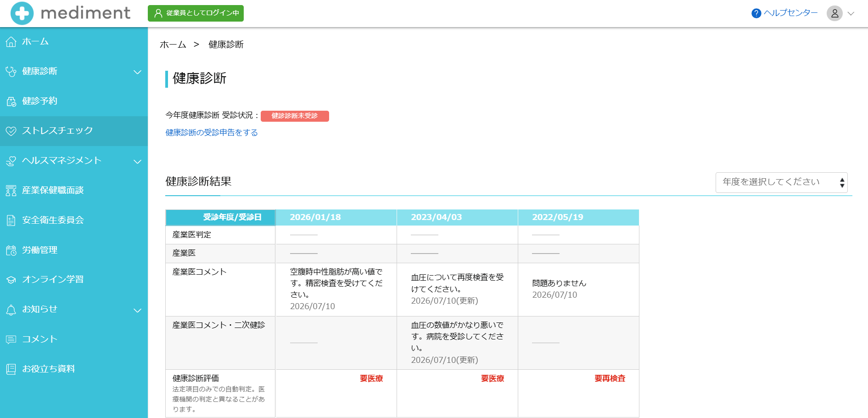Screen dimensions: 868x418
Task: Click the ヘルスマネジメント hand-heart icon
Action: (x=11, y=161)
